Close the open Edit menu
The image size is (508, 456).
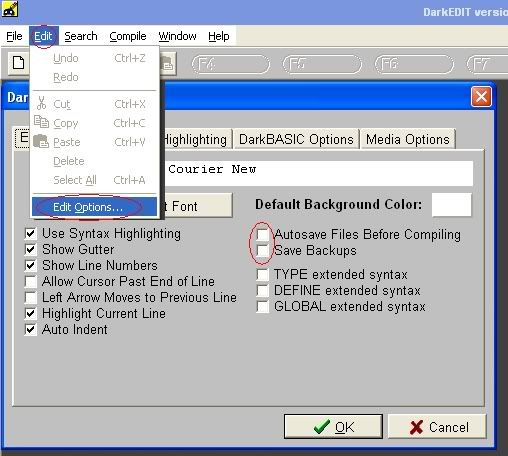[43, 36]
